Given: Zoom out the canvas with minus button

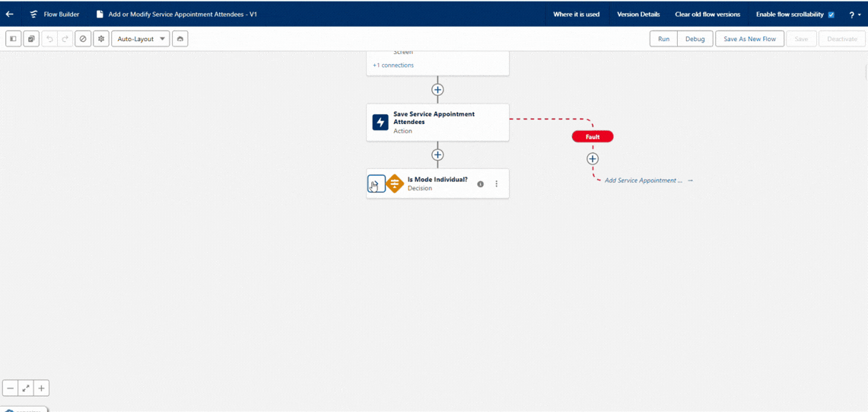Looking at the screenshot, I should 11,388.
